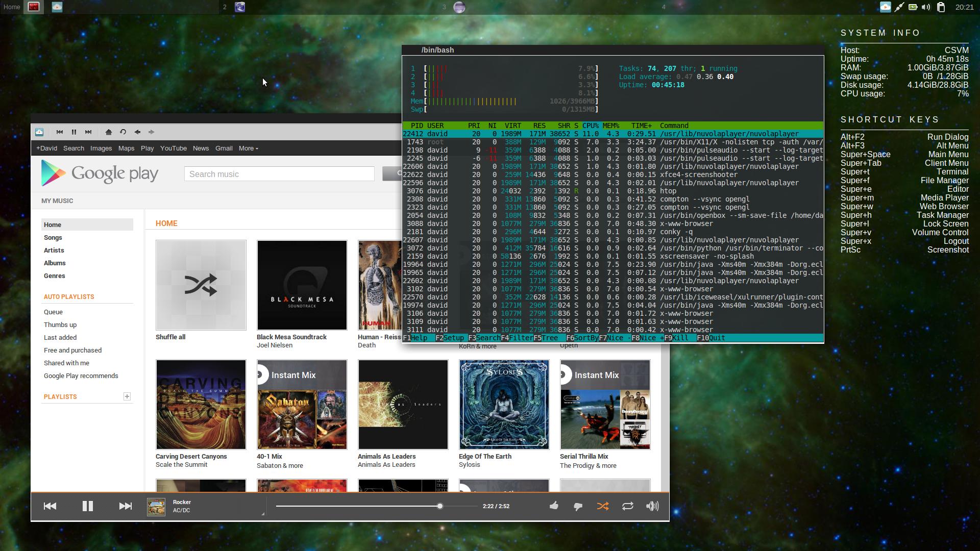Open Google Play recommends playlist

(81, 376)
